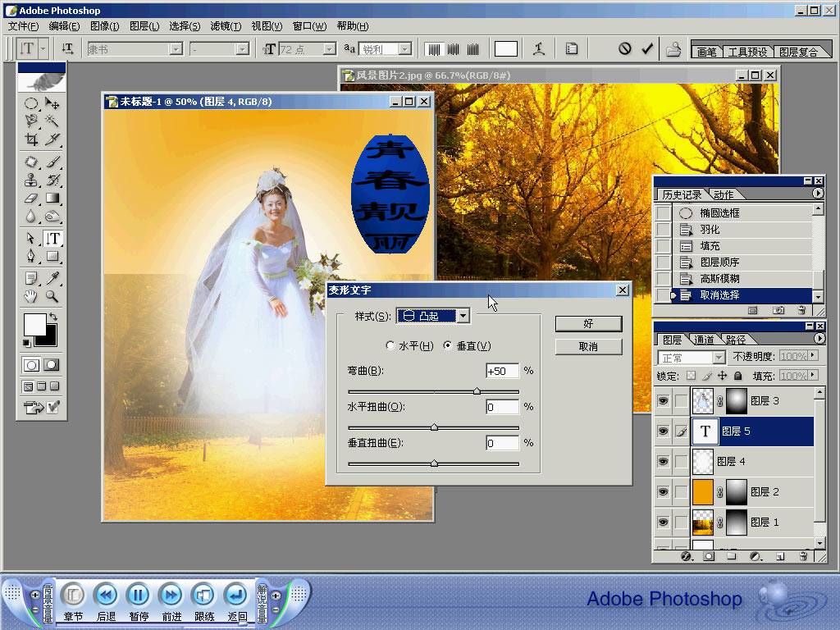Click the 取消 button in the warp dialog
Viewport: 840px width, 630px height.
(588, 347)
